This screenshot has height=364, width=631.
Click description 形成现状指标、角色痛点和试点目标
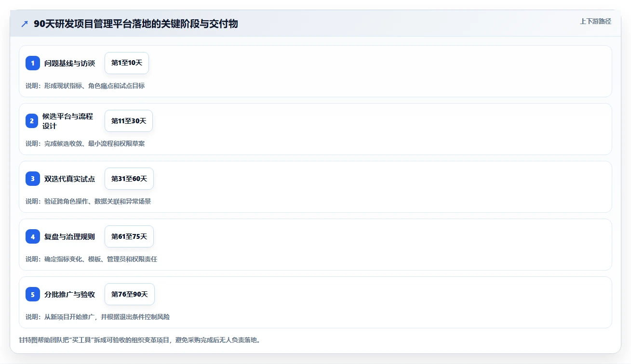point(94,86)
